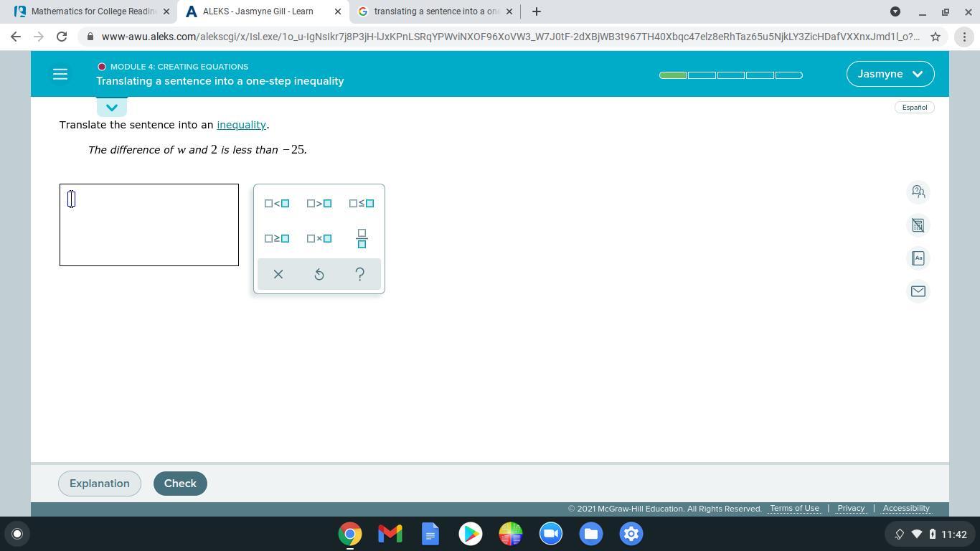Insert the multiplication template
This screenshot has width=980, height=551.
319,238
